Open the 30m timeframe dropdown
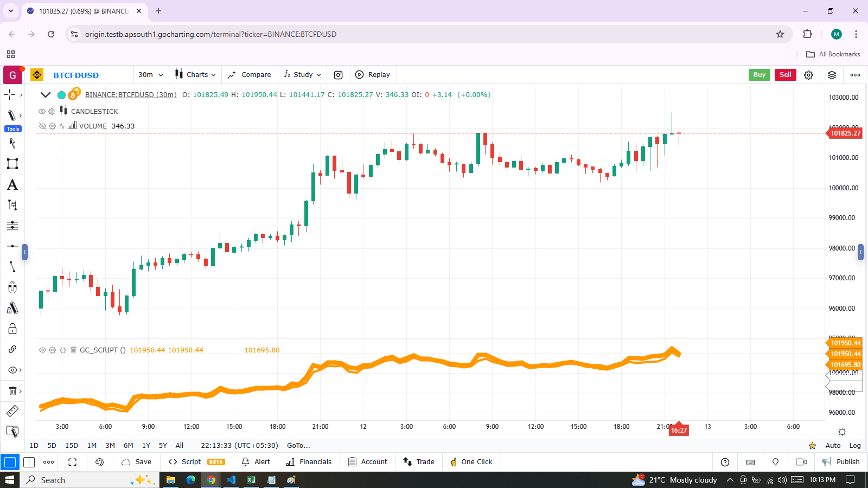Viewport: 868px width, 488px height. [150, 75]
